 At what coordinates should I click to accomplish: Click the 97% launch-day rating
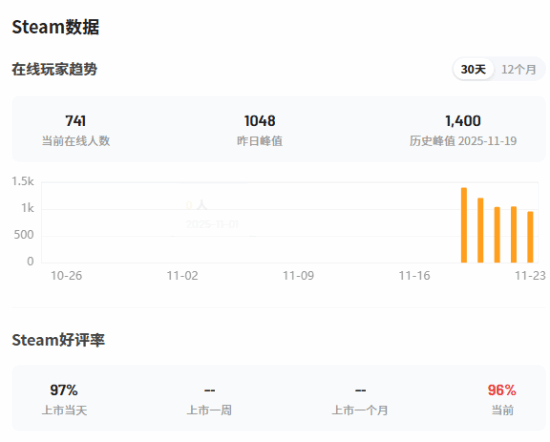[64, 390]
